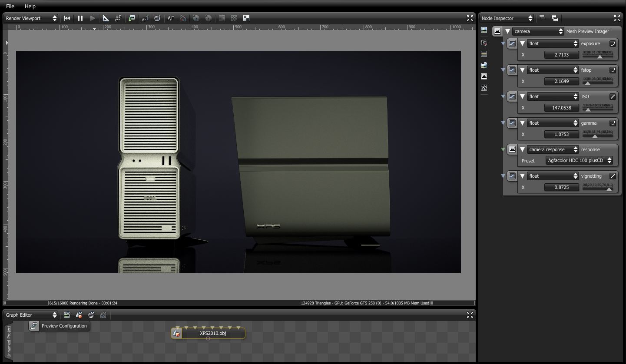The image size is (626, 364).
Task: Click the fstop slider track
Action: pos(598,81)
